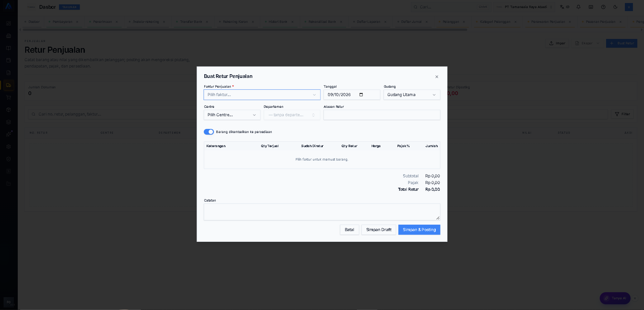This screenshot has height=310, width=644.
Task: Open the Faktur Penjualan dropdown
Action: tap(262, 95)
